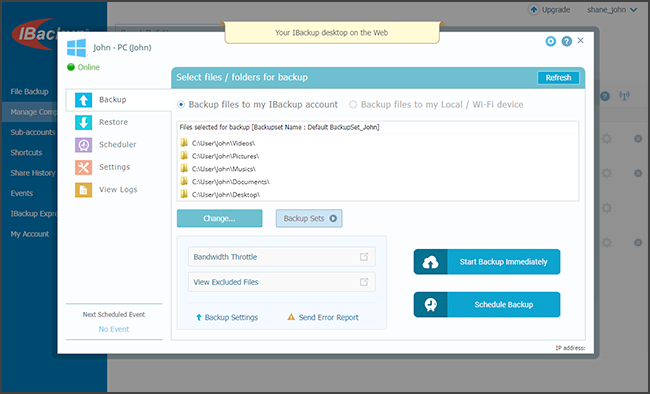
Task: Click the Refresh button
Action: tap(558, 78)
